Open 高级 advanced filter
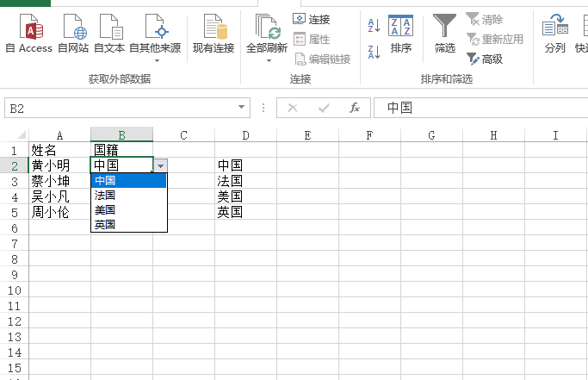The width and height of the screenshot is (588, 380). [485, 59]
